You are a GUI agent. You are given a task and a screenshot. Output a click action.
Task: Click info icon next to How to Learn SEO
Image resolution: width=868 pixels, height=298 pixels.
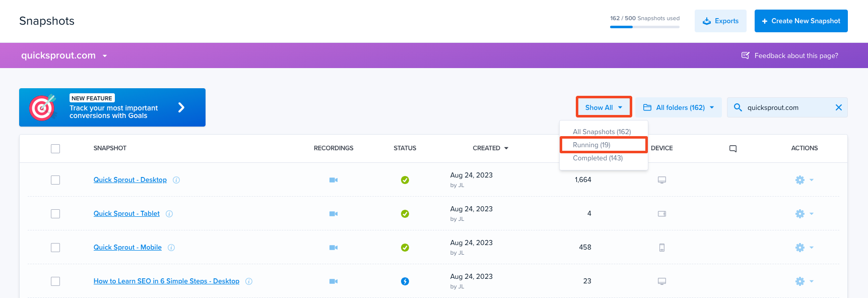tap(249, 281)
